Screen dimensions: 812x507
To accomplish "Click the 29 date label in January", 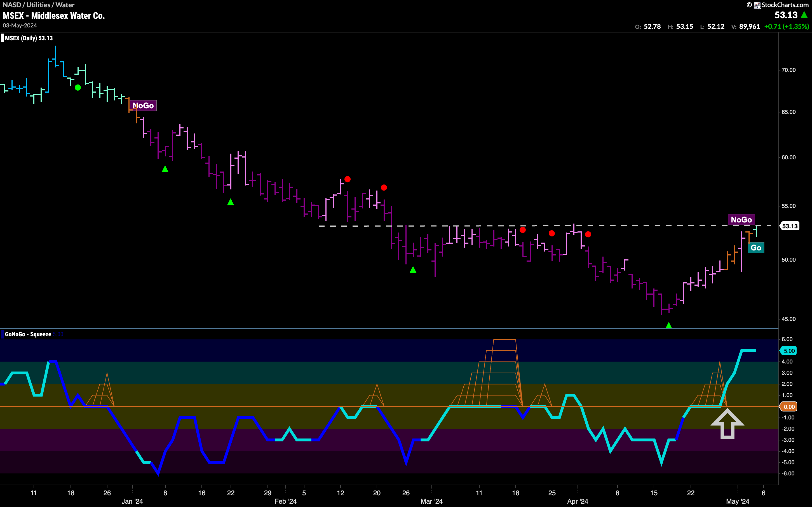I will [267, 493].
